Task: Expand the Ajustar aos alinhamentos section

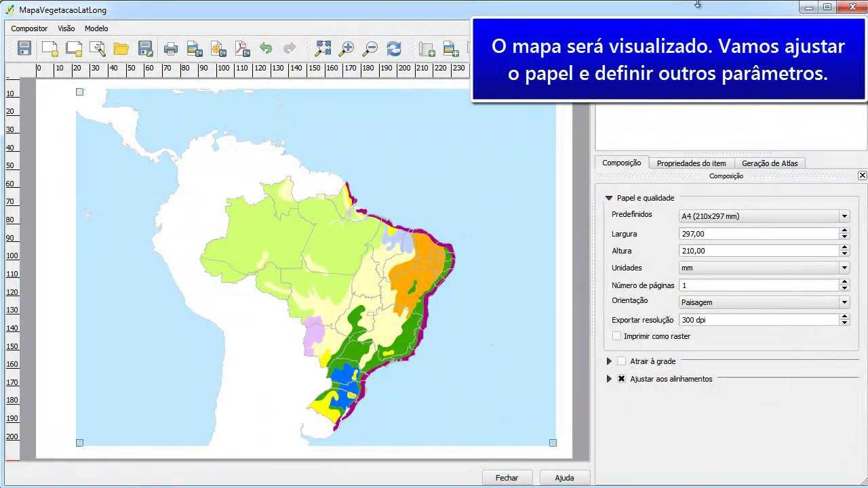Action: coord(609,379)
